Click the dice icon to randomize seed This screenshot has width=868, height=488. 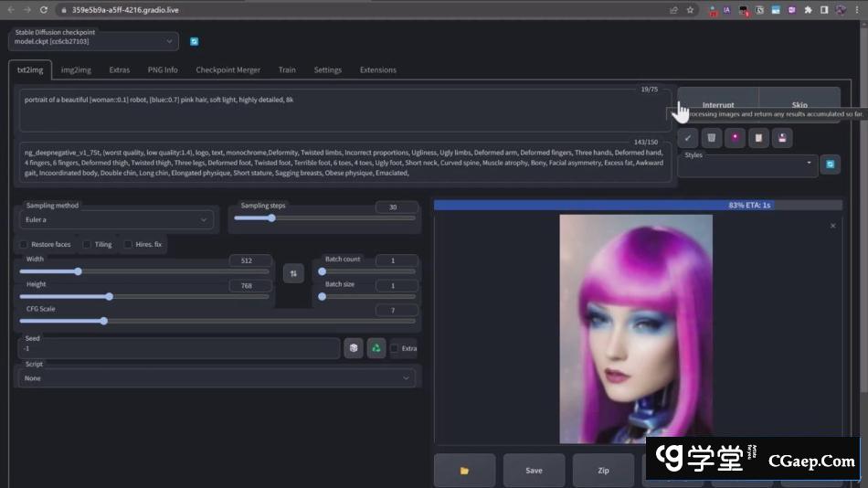(x=354, y=348)
